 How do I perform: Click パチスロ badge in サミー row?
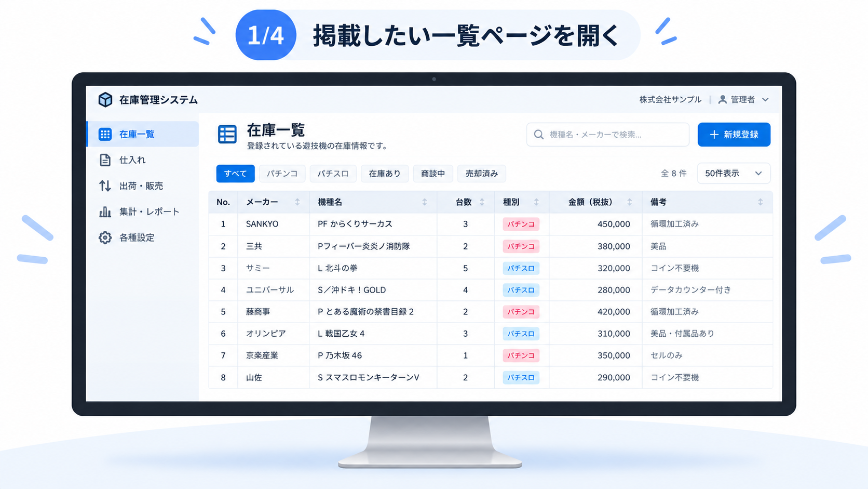[521, 268]
